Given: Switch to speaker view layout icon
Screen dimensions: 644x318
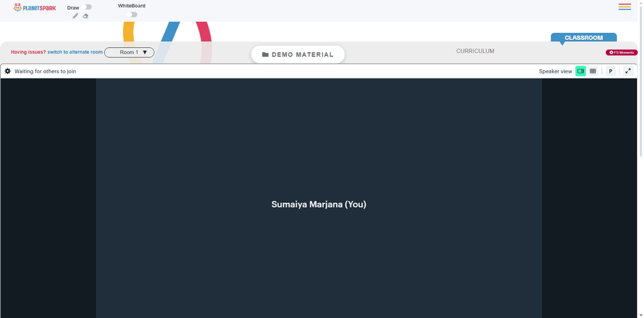Looking at the screenshot, I should (x=581, y=71).
